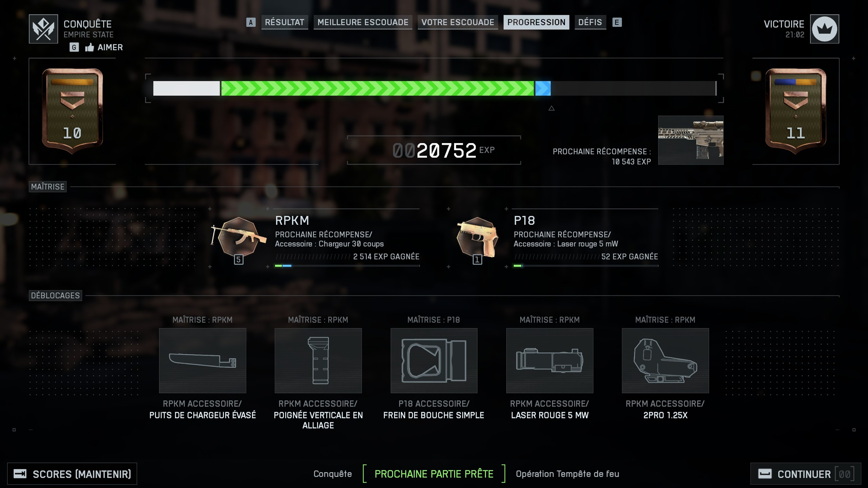Select the Frein de bouche simple unlock

[x=434, y=360]
